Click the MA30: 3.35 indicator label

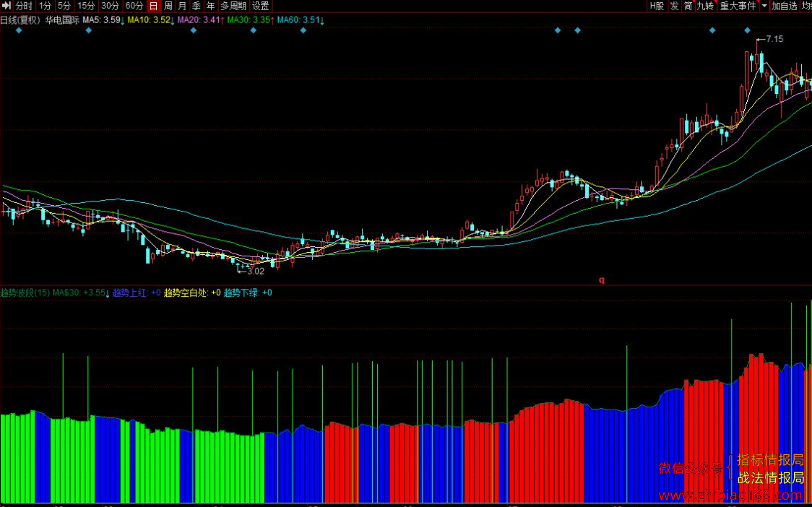point(251,21)
